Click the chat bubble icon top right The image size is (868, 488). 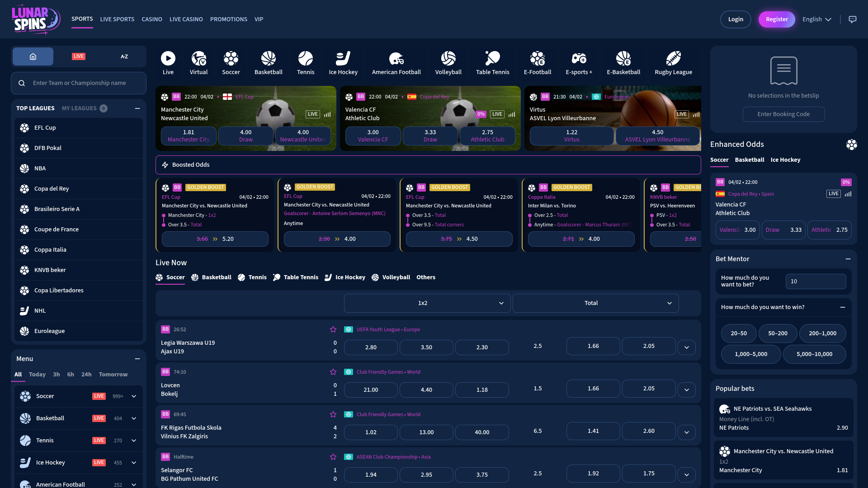point(853,19)
